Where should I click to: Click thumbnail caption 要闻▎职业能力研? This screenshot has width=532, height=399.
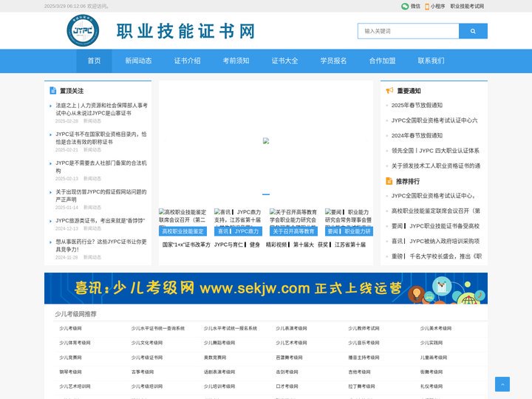349,231
